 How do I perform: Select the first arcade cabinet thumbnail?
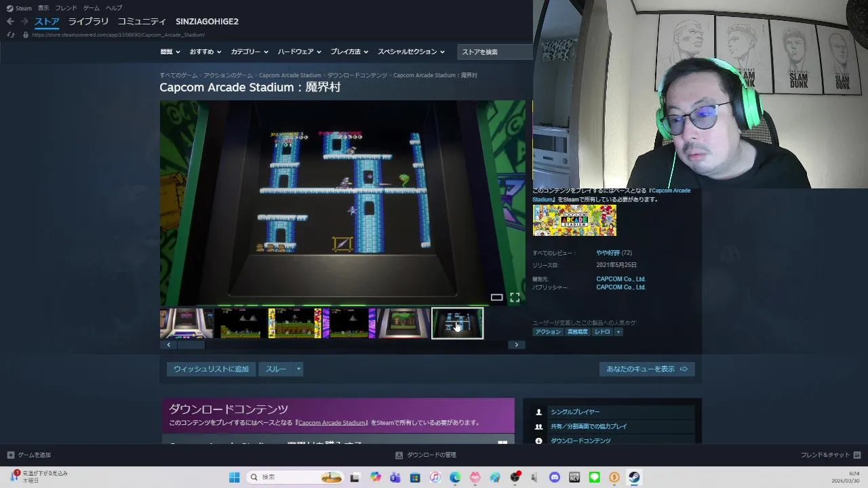(x=186, y=323)
